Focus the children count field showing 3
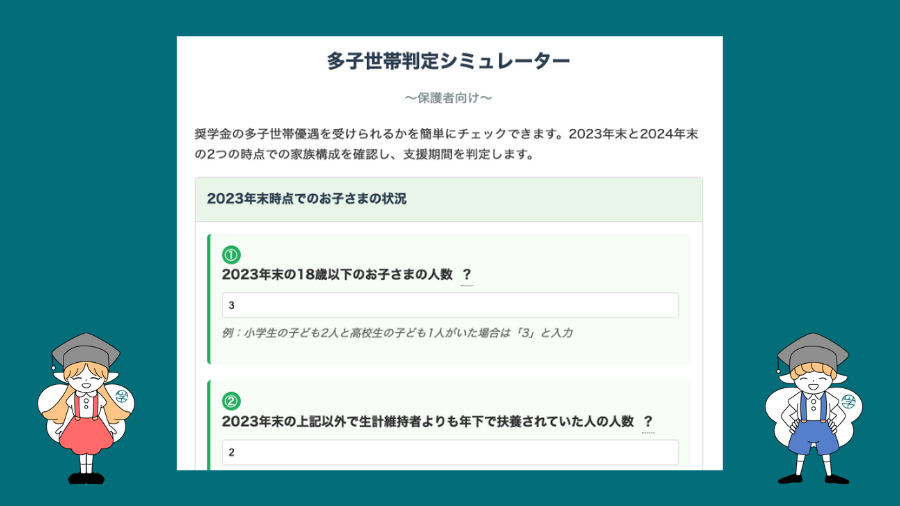The width and height of the screenshot is (900, 506). pyautogui.click(x=450, y=305)
